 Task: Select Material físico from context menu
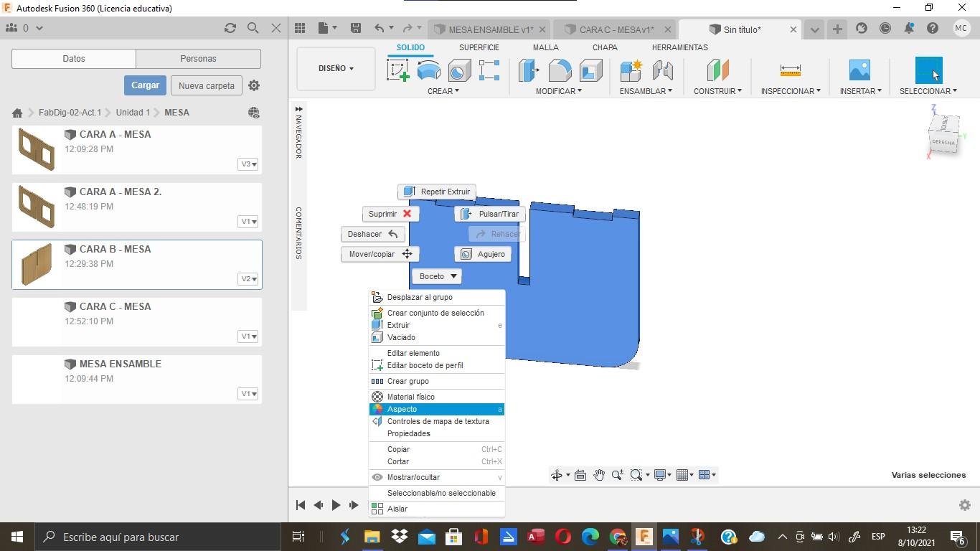coord(437,397)
